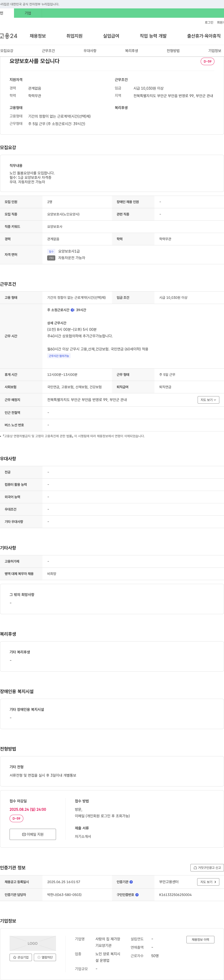Click the 비희망 military service value
This screenshot has width=224, height=980.
(52, 574)
